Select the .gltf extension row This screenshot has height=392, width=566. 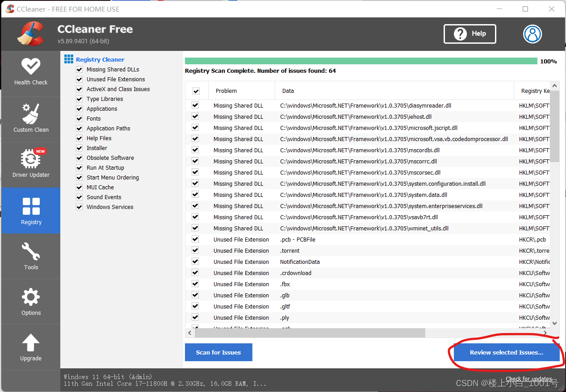tap(368, 306)
